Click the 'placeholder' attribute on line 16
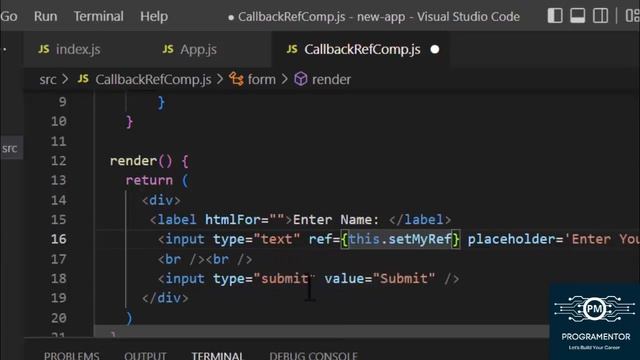Screen dimensions: 640x360 511,239
